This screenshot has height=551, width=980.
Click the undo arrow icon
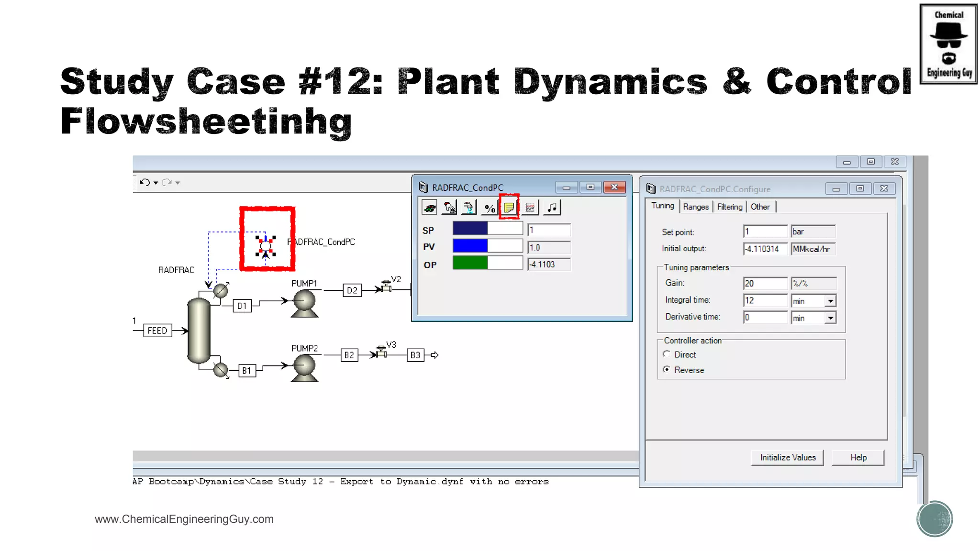[145, 182]
